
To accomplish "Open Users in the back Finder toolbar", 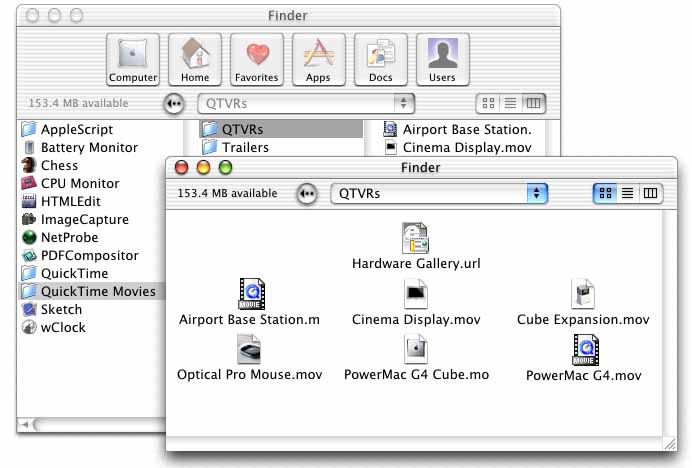I will [443, 60].
